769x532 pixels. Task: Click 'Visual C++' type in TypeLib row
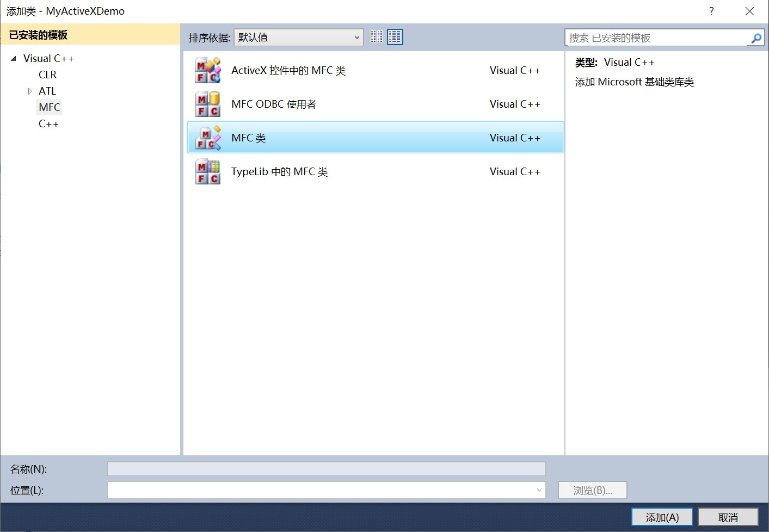pyautogui.click(x=515, y=172)
